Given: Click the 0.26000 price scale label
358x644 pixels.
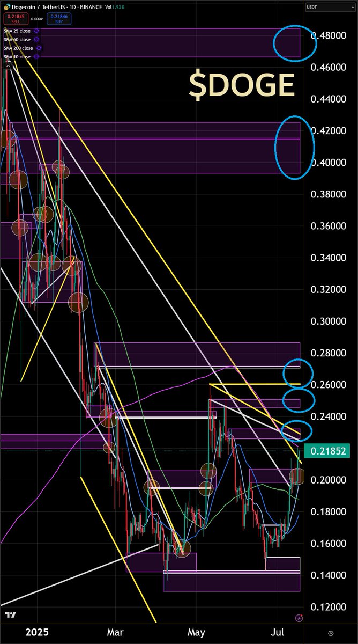Looking at the screenshot, I should tap(329, 385).
